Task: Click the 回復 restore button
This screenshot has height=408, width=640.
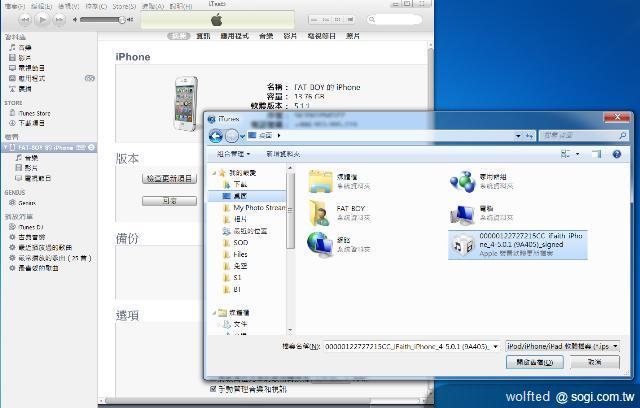Action: (x=169, y=201)
